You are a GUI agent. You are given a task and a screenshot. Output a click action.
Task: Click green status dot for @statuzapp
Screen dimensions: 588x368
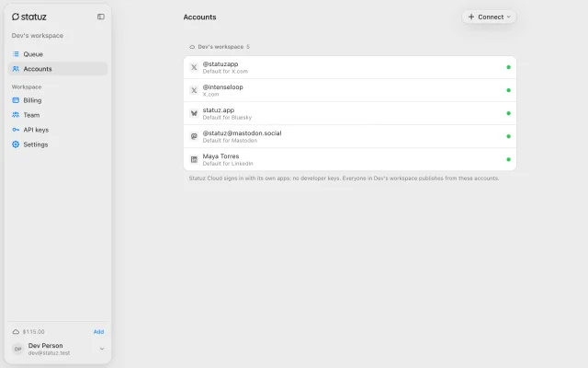[x=508, y=67]
